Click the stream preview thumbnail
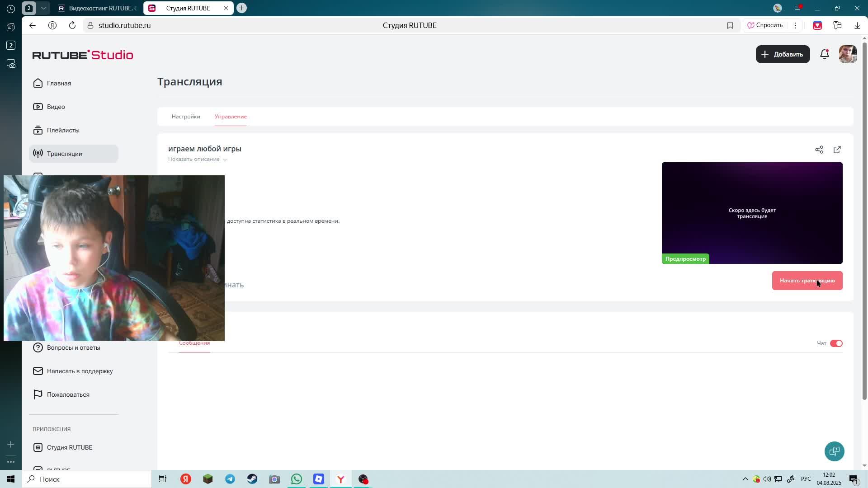Image resolution: width=868 pixels, height=488 pixels. [751, 213]
